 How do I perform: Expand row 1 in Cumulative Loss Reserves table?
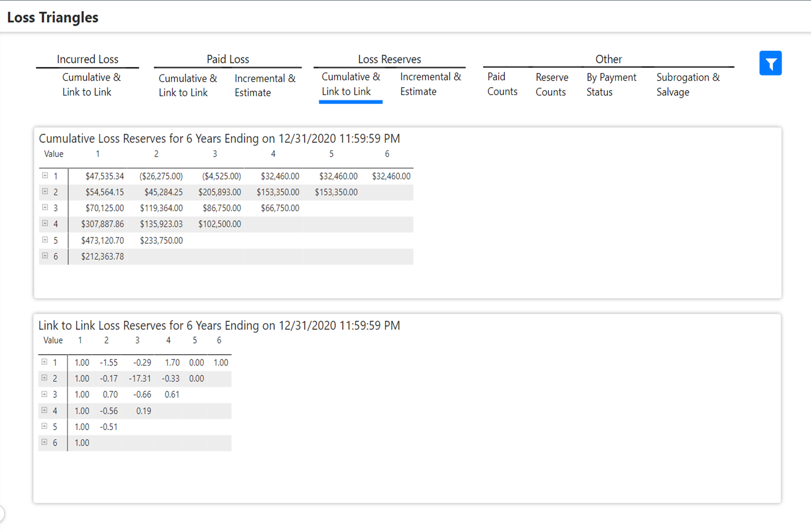click(x=45, y=175)
